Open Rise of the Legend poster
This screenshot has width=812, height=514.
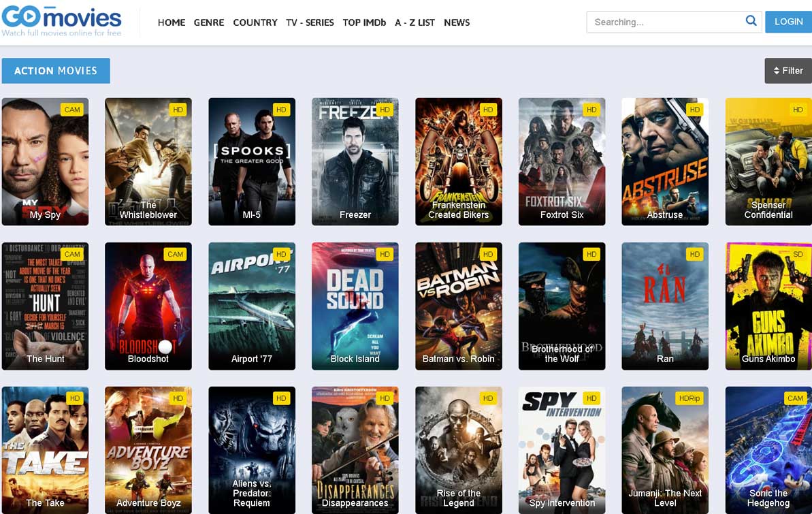pos(458,450)
